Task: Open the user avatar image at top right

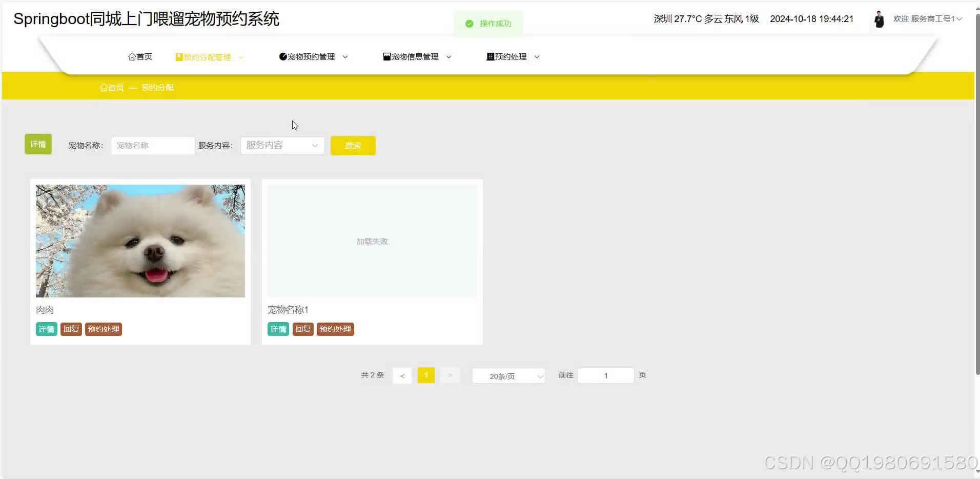Action: tap(880, 19)
